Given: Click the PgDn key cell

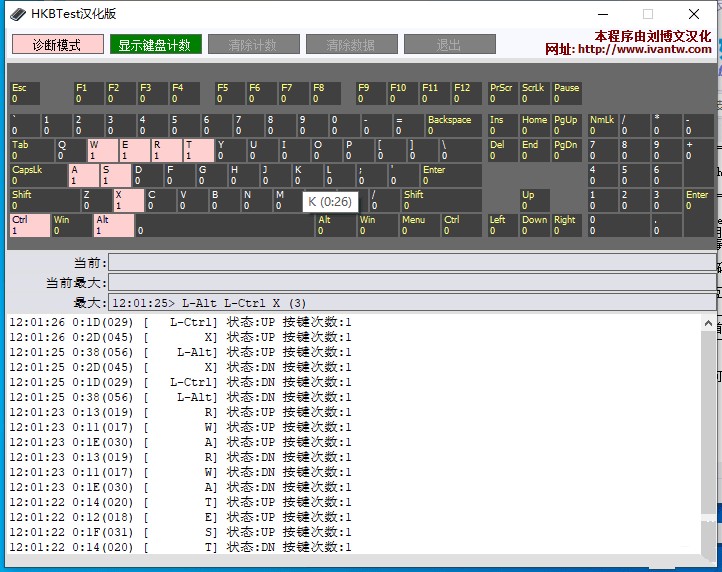Looking at the screenshot, I should [567, 151].
